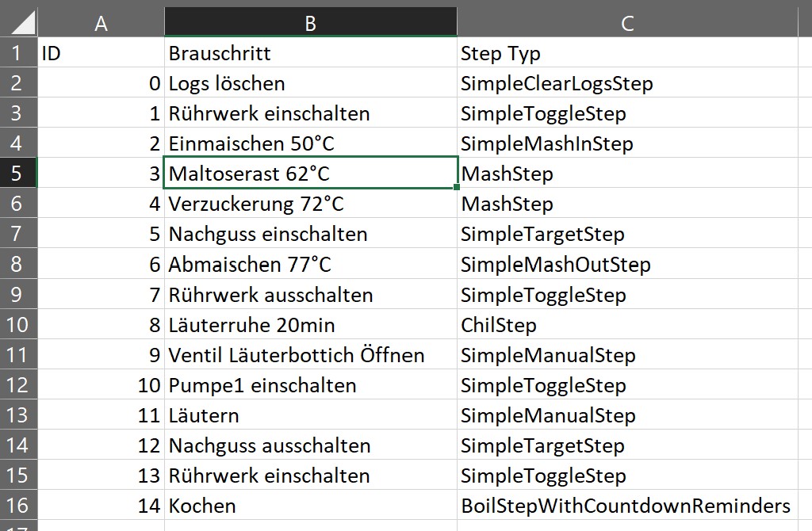
Task: Click the BoilStepWithCountdownReminders cell
Action: [x=627, y=506]
